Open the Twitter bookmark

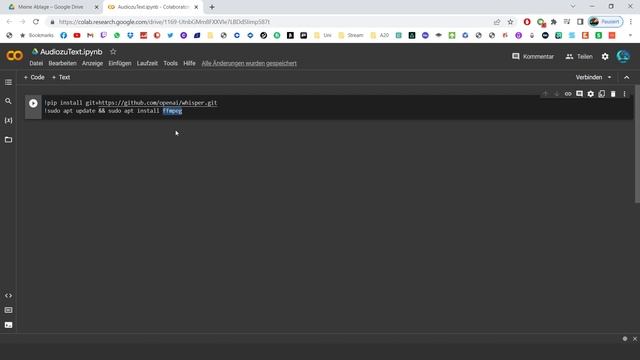pos(170,36)
